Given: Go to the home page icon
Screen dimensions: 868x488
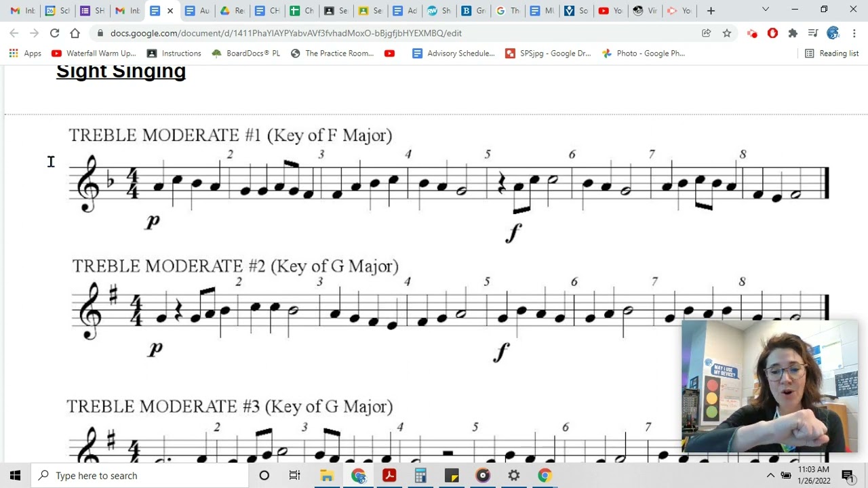Looking at the screenshot, I should (75, 33).
